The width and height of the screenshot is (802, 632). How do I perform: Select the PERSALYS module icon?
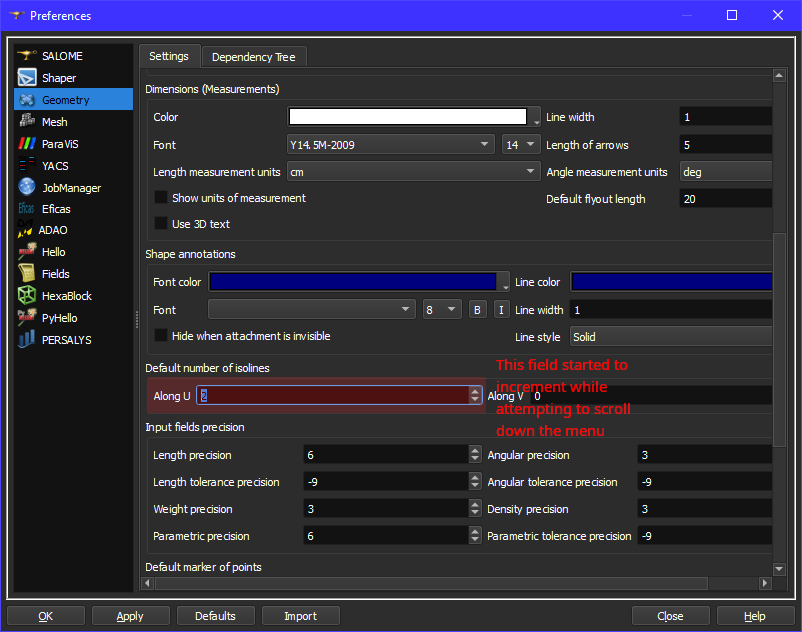pyautogui.click(x=27, y=340)
